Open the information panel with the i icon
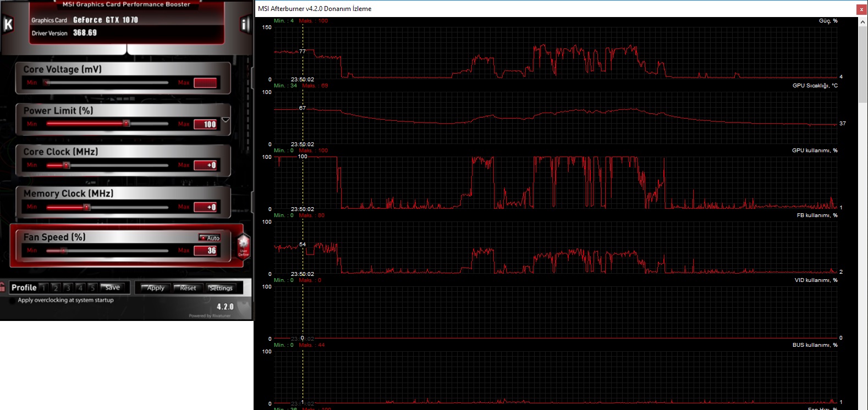Image resolution: width=868 pixels, height=410 pixels. (x=245, y=24)
